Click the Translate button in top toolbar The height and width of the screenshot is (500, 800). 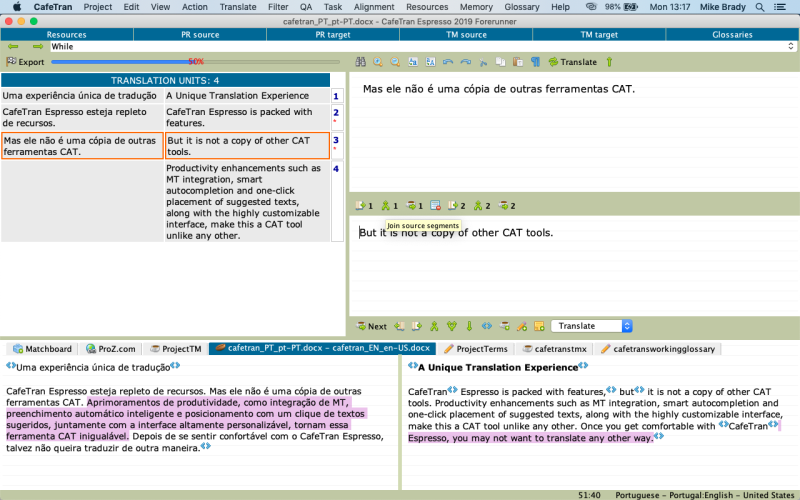point(572,62)
